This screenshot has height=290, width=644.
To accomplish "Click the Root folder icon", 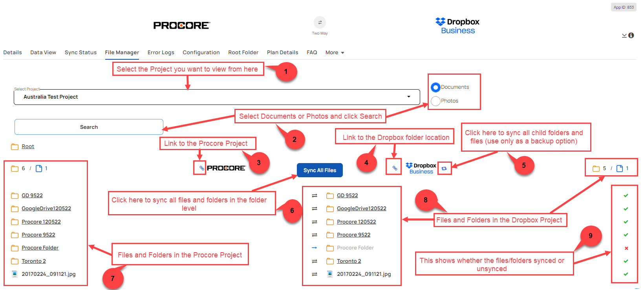I will coord(15,147).
